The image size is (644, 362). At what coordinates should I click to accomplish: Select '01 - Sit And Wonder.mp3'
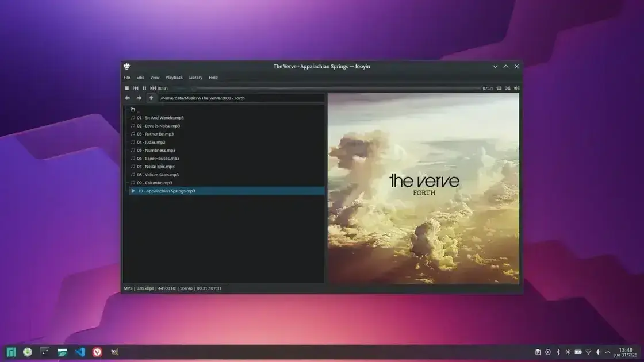point(227,118)
